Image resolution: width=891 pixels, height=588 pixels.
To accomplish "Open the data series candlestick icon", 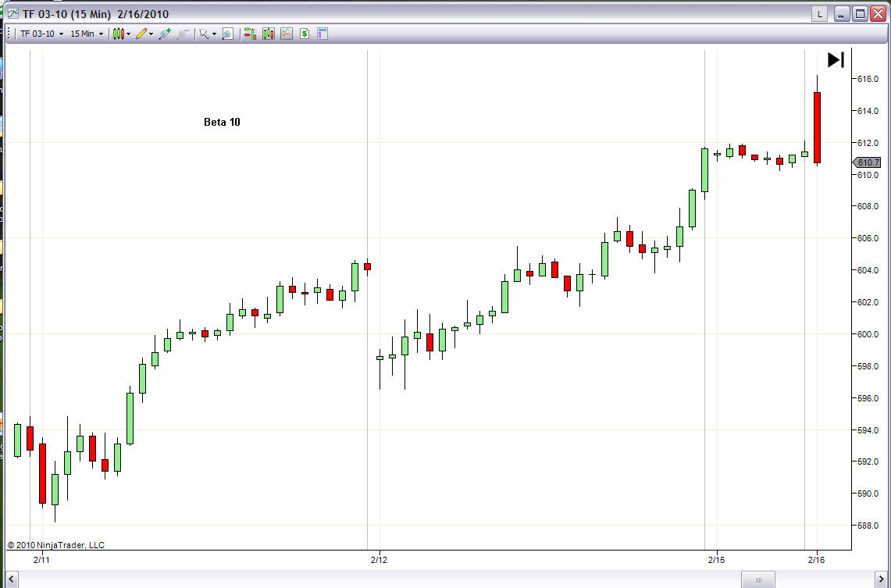I will [268, 34].
